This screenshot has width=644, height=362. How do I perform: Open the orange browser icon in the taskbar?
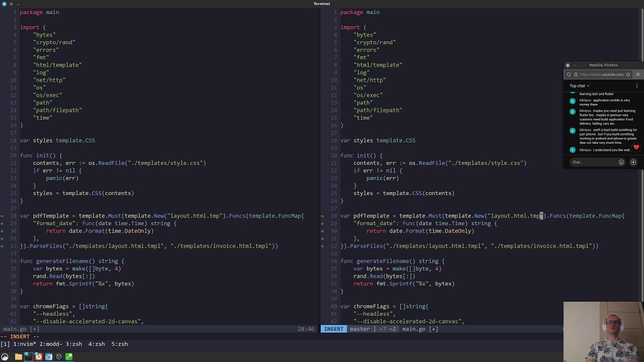tap(38, 357)
